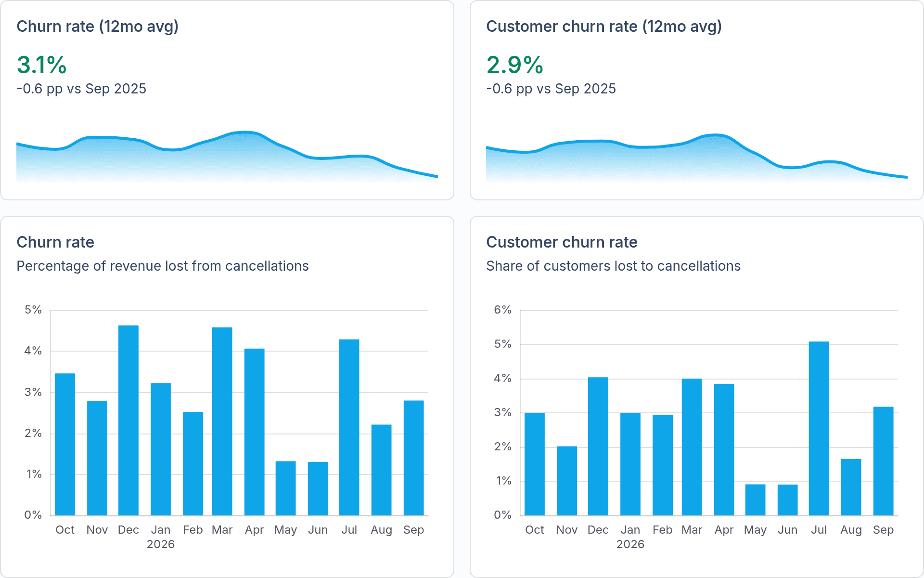Click the Aug bar in Churn rate chart
This screenshot has width=924, height=578.
pyautogui.click(x=382, y=470)
